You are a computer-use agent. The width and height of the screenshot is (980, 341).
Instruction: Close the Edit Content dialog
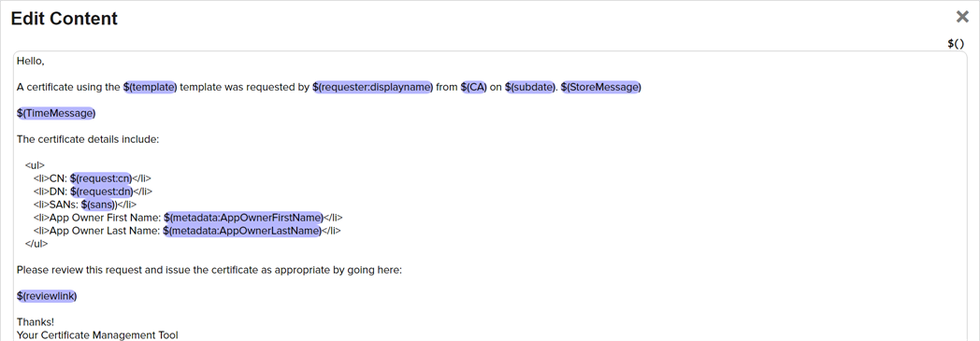tap(962, 17)
